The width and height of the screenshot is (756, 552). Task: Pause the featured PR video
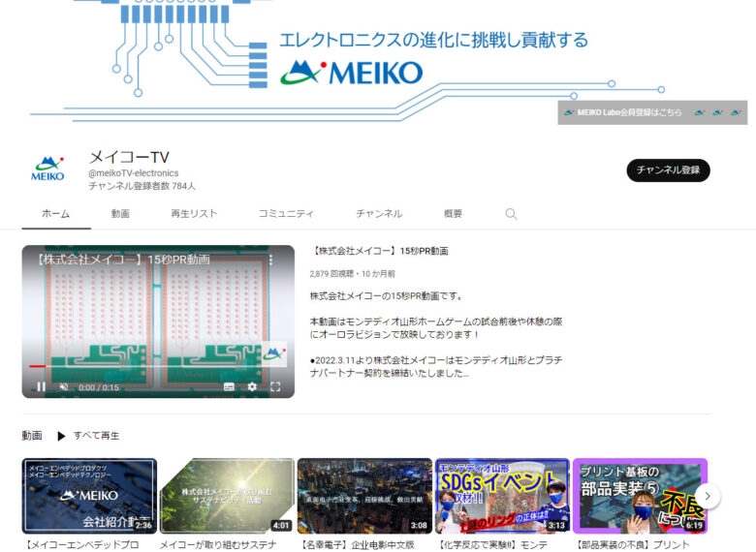(x=42, y=386)
